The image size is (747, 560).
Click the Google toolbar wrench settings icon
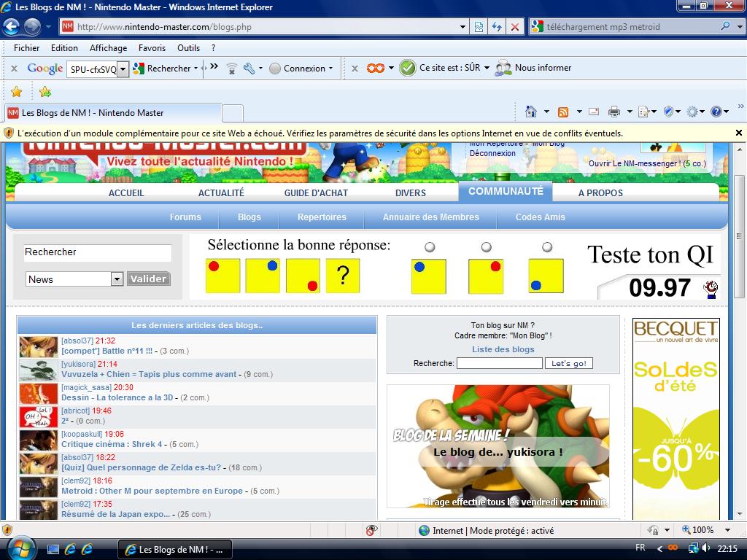click(249, 68)
